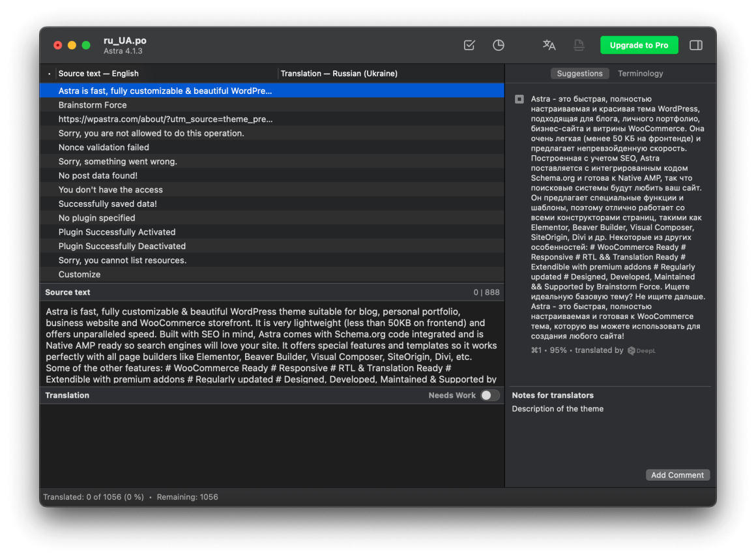Select 'Sorry, something went wrong.' row
The image size is (756, 559).
pyautogui.click(x=272, y=161)
